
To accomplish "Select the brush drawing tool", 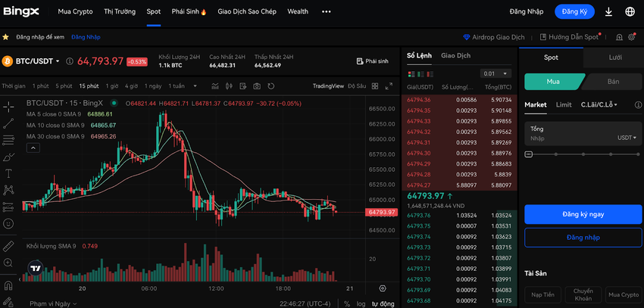I will (x=8, y=157).
